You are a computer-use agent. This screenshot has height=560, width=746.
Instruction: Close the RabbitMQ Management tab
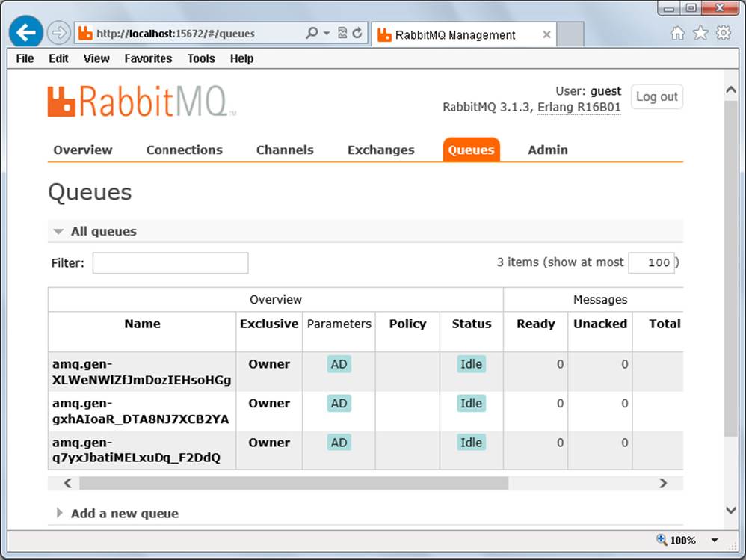tap(546, 34)
